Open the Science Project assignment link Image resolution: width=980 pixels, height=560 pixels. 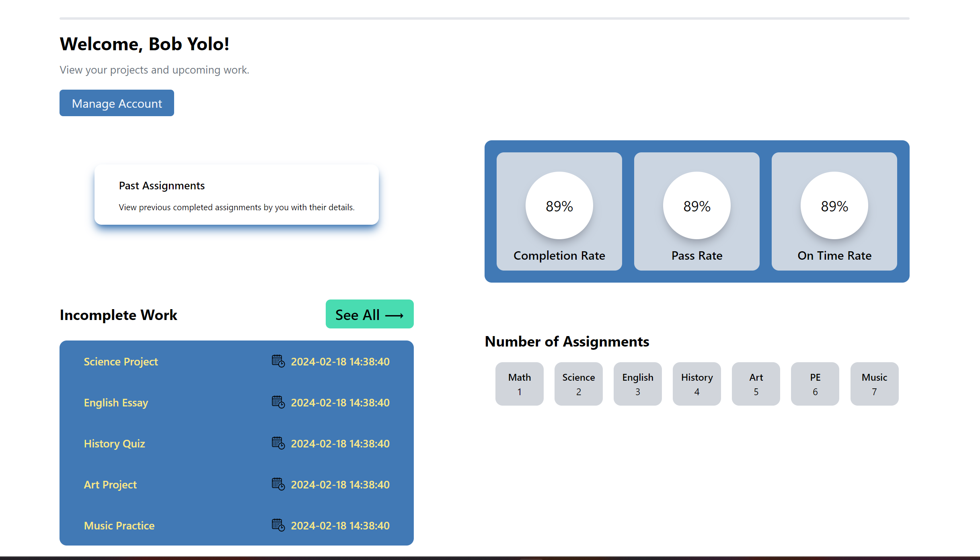point(121,362)
